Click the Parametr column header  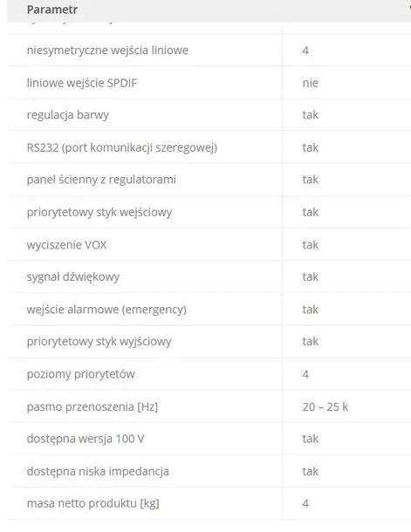(x=52, y=10)
